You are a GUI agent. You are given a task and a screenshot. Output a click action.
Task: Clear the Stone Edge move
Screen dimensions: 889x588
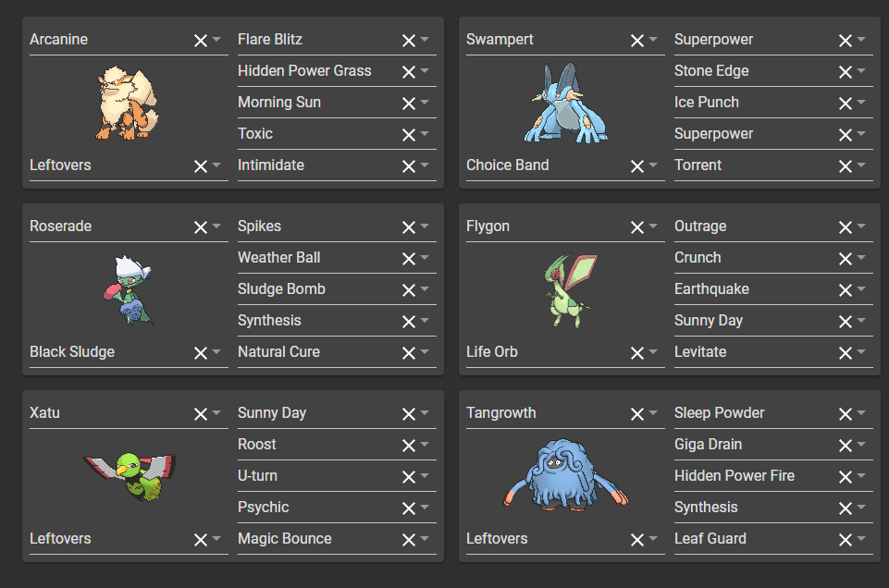(845, 72)
